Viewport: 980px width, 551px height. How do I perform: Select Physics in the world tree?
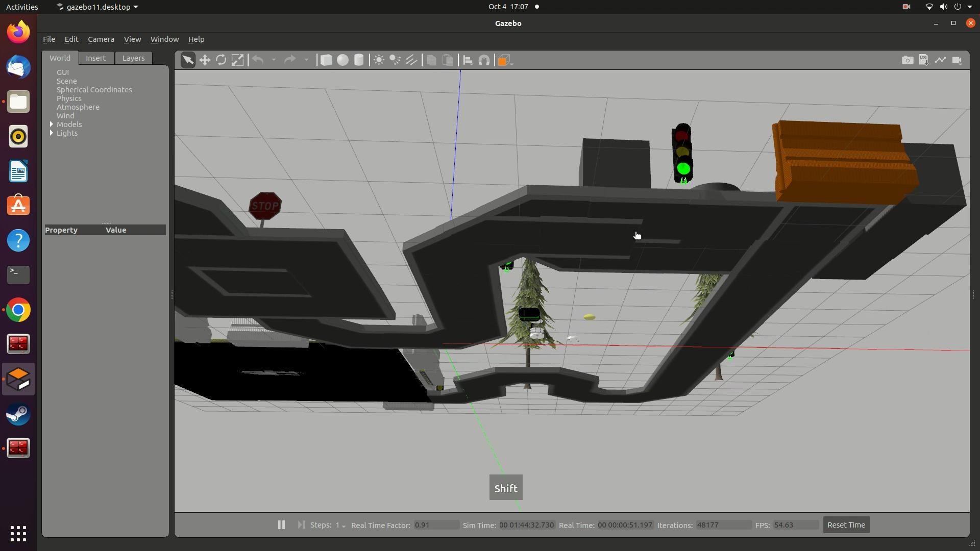(69, 98)
